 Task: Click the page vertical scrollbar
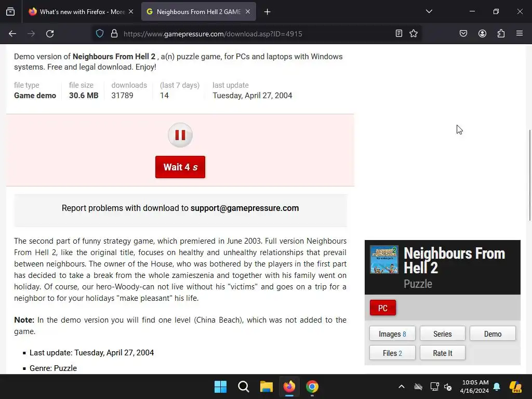point(529,175)
